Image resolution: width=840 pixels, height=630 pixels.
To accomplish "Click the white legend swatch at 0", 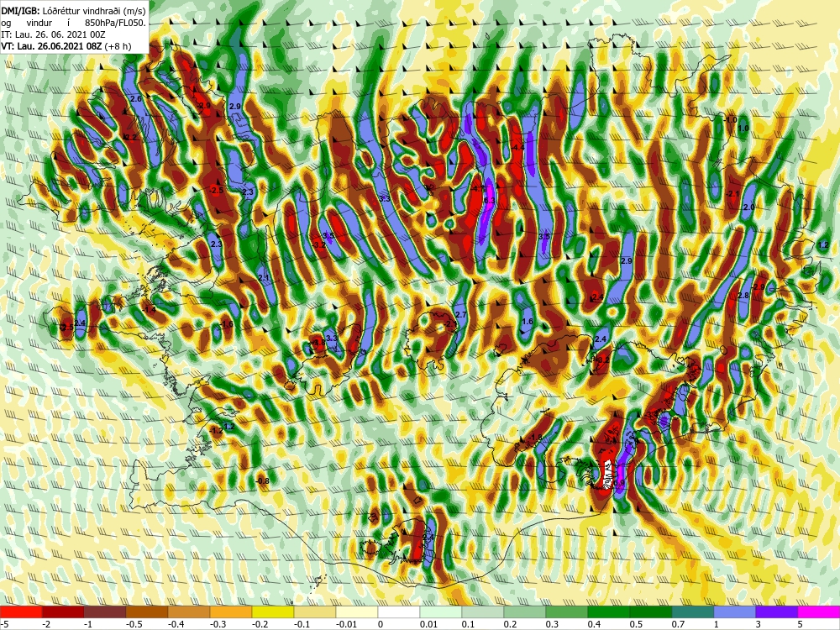I will click(x=399, y=612).
